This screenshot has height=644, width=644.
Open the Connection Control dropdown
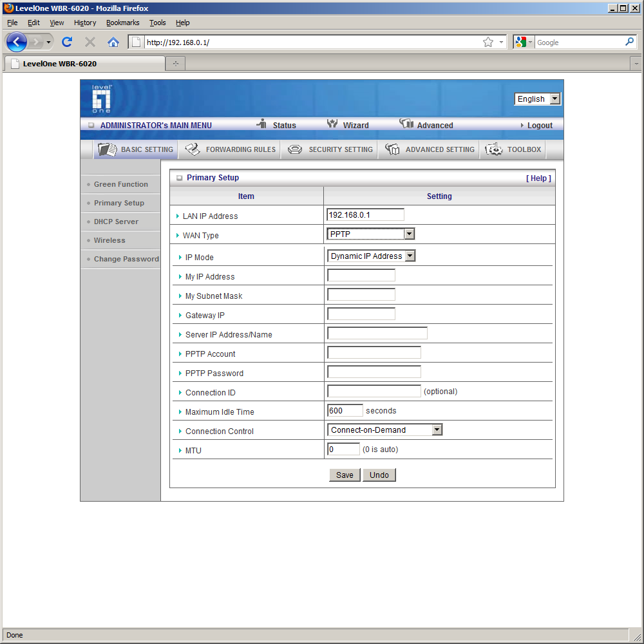pyautogui.click(x=385, y=430)
